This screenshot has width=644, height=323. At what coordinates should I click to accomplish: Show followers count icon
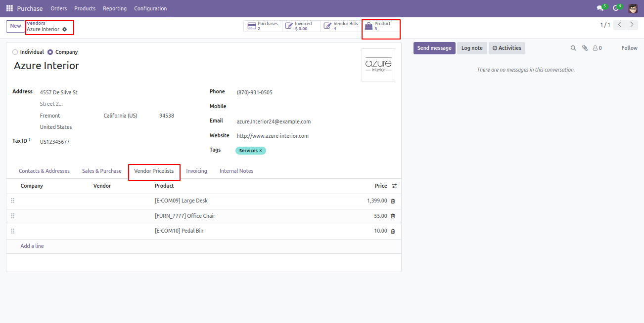[597, 48]
